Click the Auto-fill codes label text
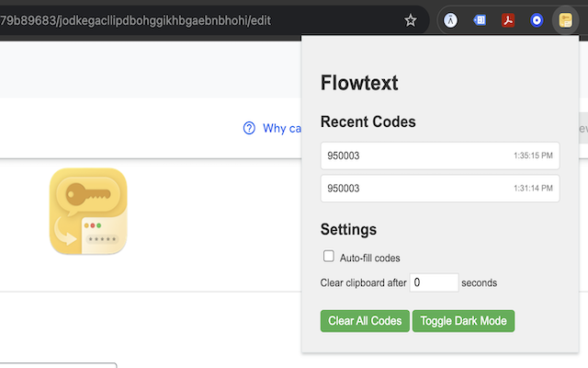588x368 pixels. click(369, 258)
